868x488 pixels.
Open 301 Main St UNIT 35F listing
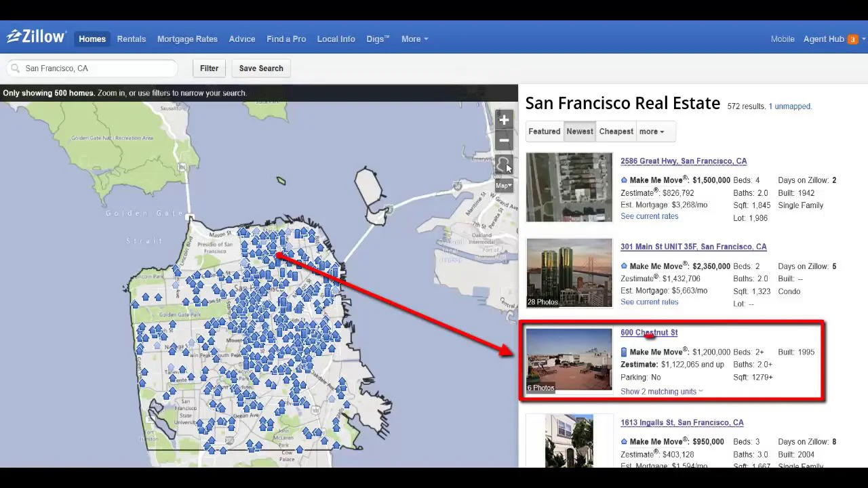(x=693, y=247)
